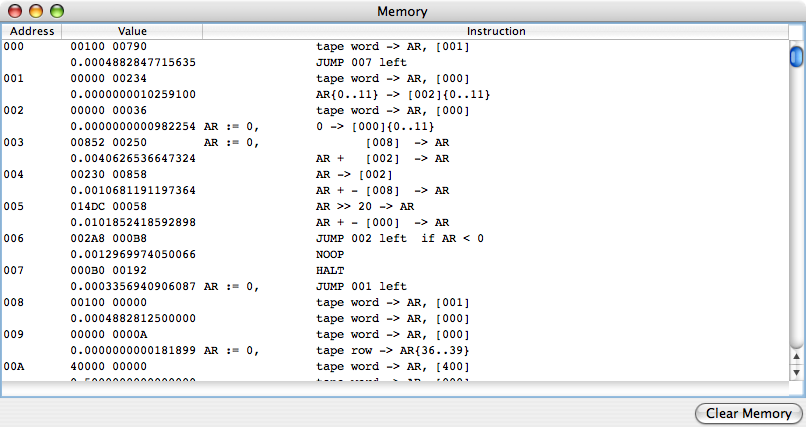Select address 003 cell
The image size is (806, 427).
coord(13,142)
